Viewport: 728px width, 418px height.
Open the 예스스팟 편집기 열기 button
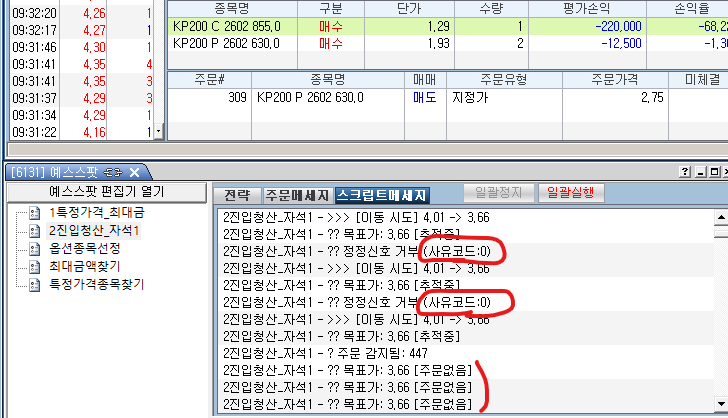(x=105, y=193)
